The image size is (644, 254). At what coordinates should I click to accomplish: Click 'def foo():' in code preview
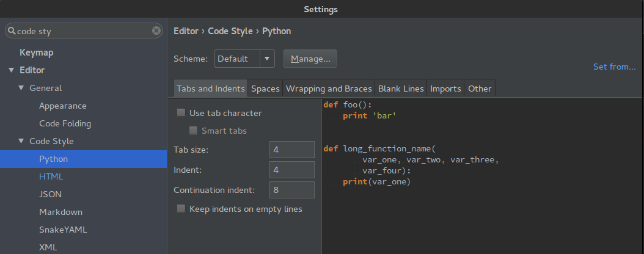point(348,104)
